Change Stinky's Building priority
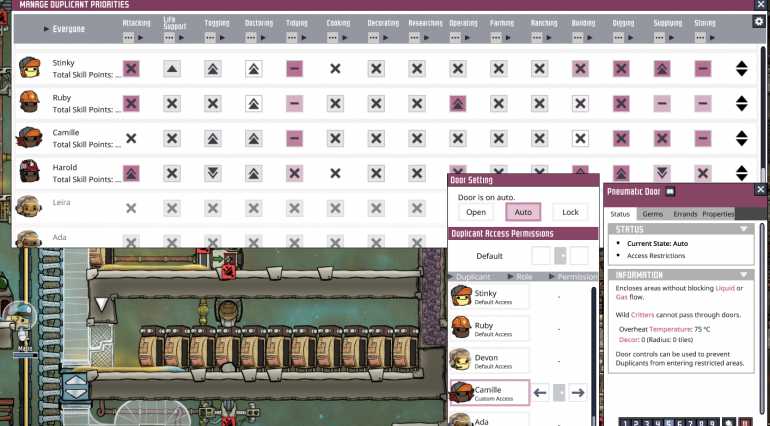The width and height of the screenshot is (770, 426). tap(580, 69)
